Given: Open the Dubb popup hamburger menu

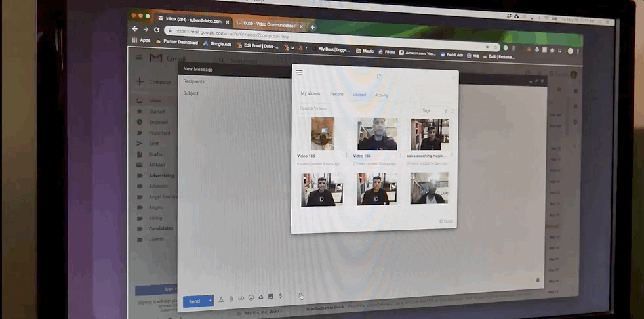Looking at the screenshot, I should coord(300,72).
